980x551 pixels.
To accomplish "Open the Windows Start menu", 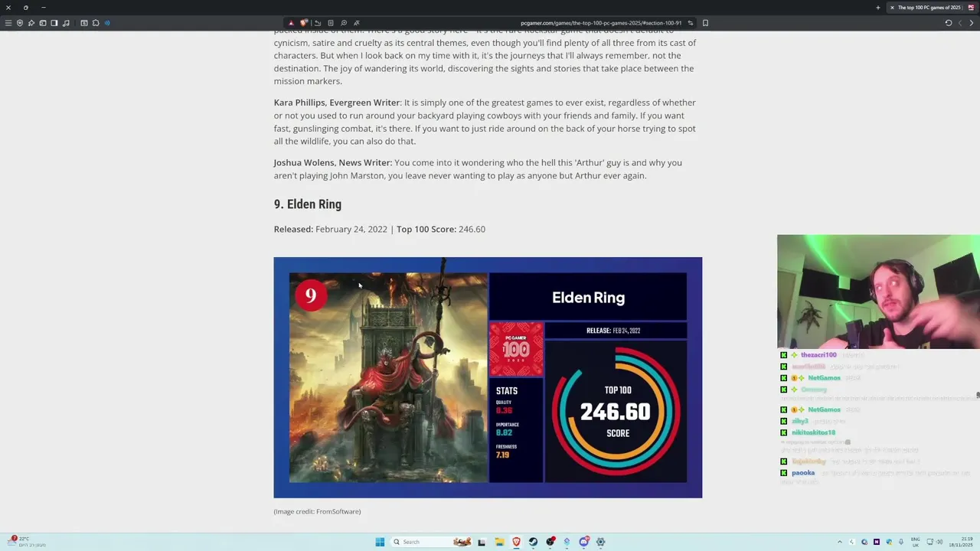I will tap(380, 542).
